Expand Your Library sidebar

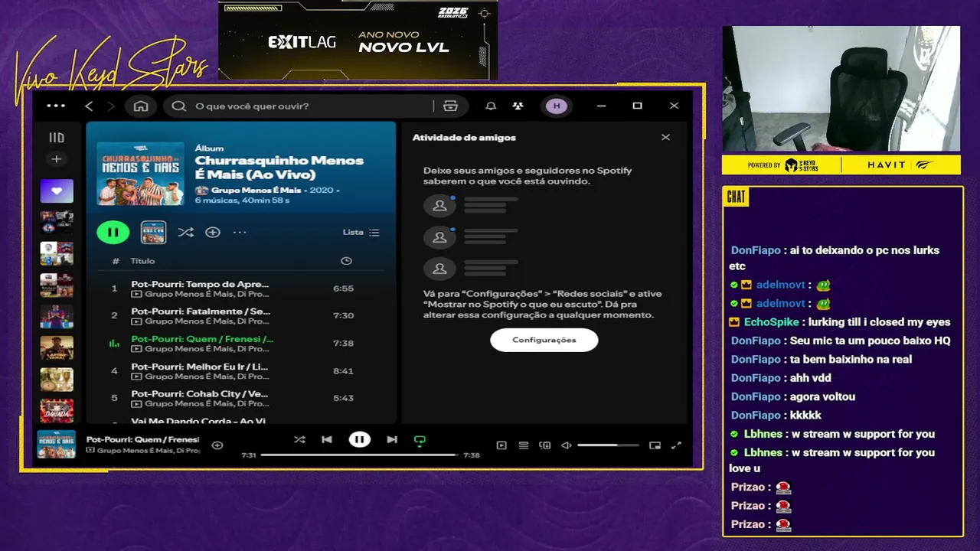56,138
